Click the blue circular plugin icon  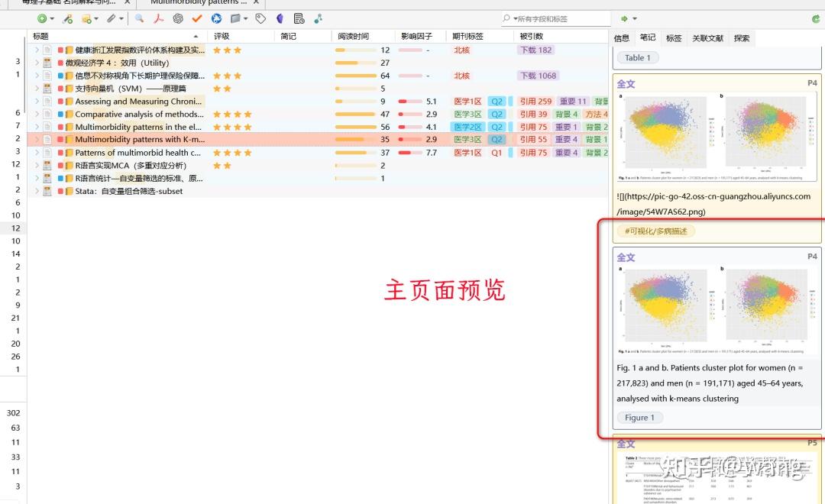tap(216, 18)
